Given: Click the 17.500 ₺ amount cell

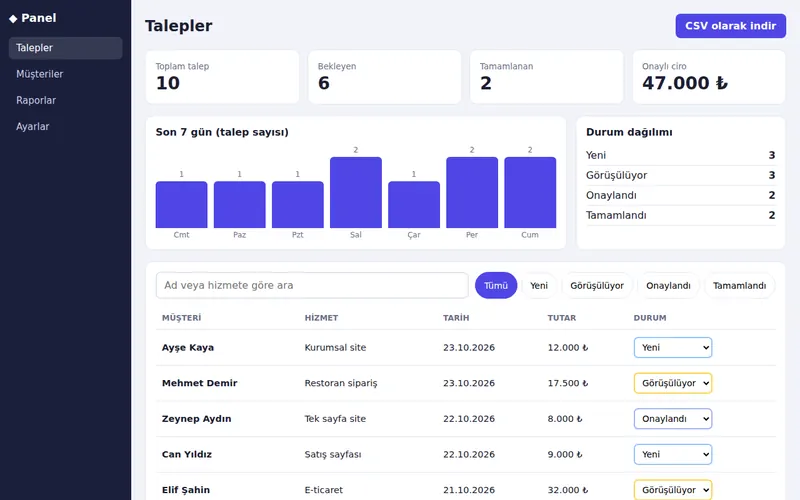Looking at the screenshot, I should (568, 383).
